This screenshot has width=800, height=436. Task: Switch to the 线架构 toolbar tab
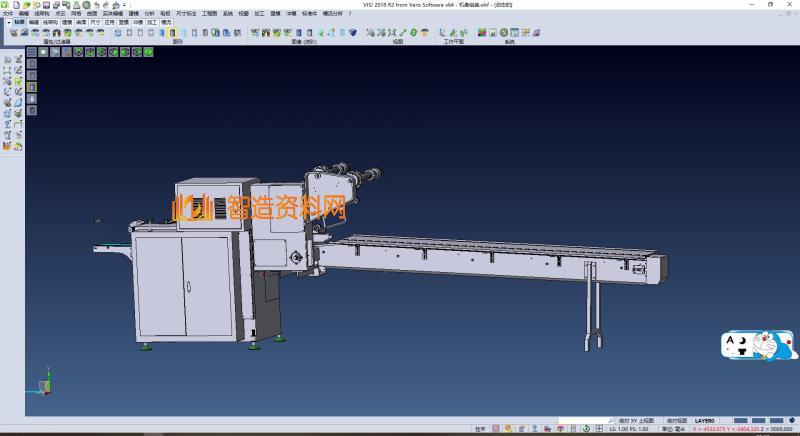50,20
